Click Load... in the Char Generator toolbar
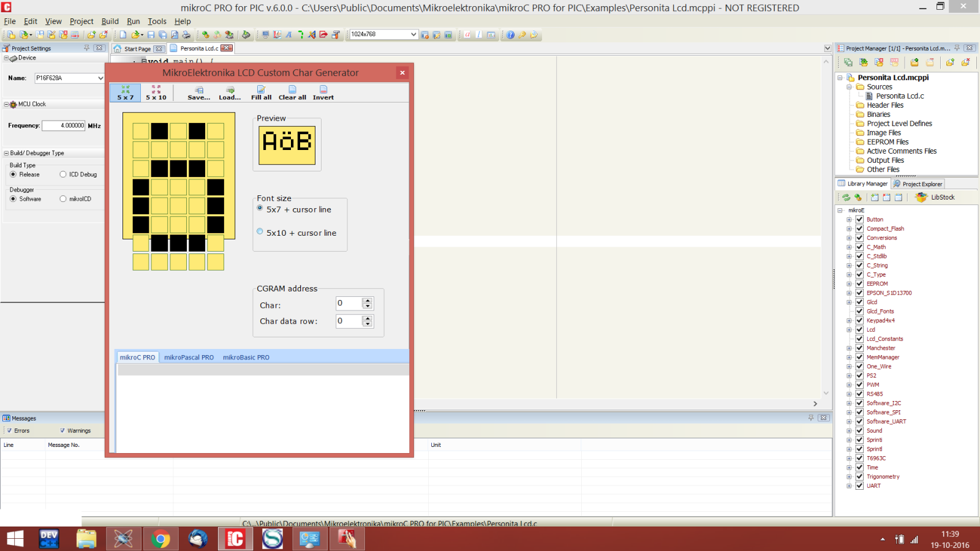Image resolution: width=980 pixels, height=551 pixels. [x=230, y=92]
